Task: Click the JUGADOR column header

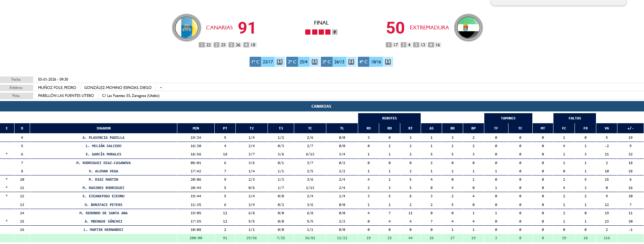Action: pyautogui.click(x=103, y=128)
